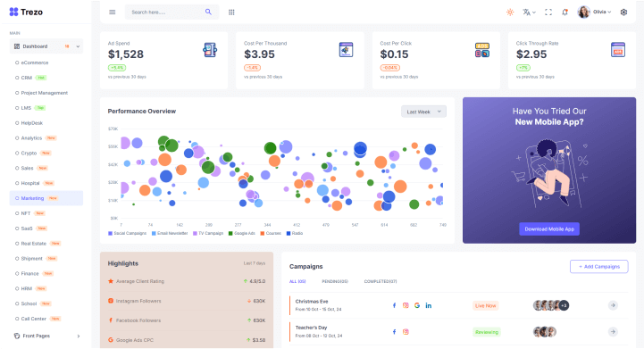Viewport: 644px width, 349px height.
Task: Click Add Campaigns button
Action: click(598, 267)
